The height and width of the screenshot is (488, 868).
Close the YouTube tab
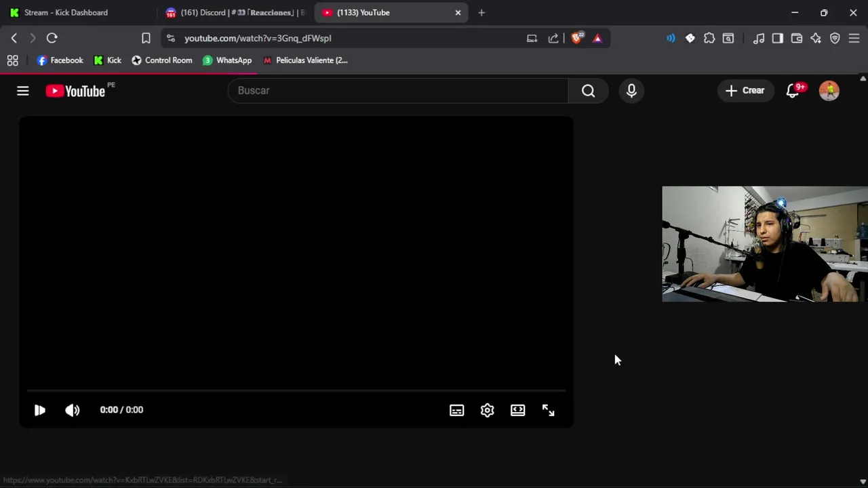(458, 12)
